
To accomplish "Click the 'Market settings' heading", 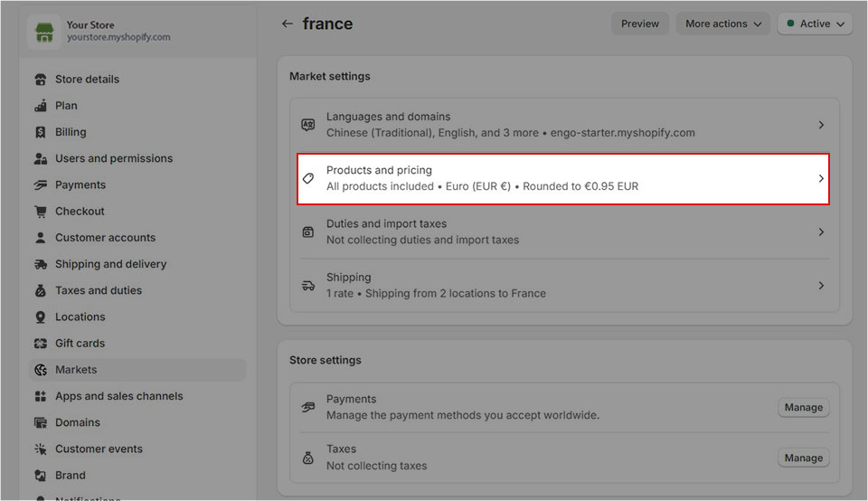I will [x=330, y=76].
